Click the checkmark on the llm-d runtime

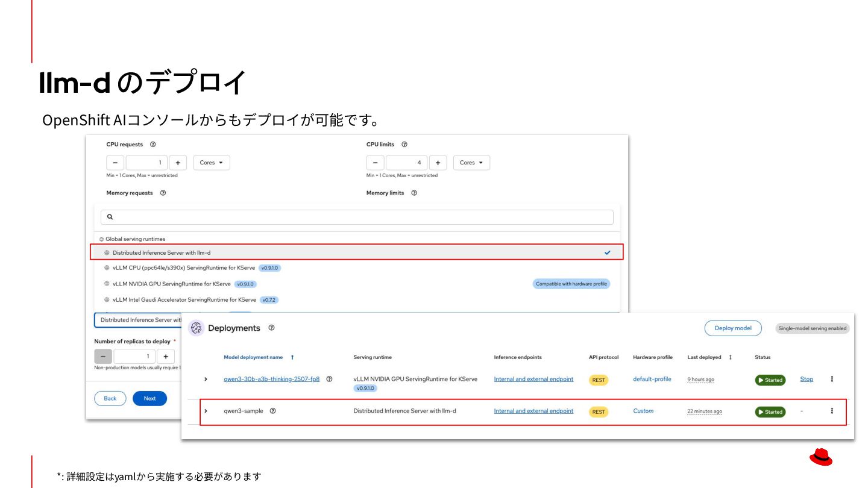point(608,253)
